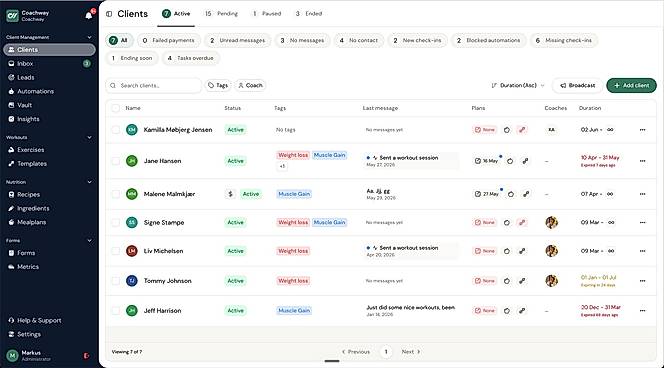Click the nutrition plan icon for Tommy Johnson
This screenshot has height=368, width=664.
click(507, 281)
